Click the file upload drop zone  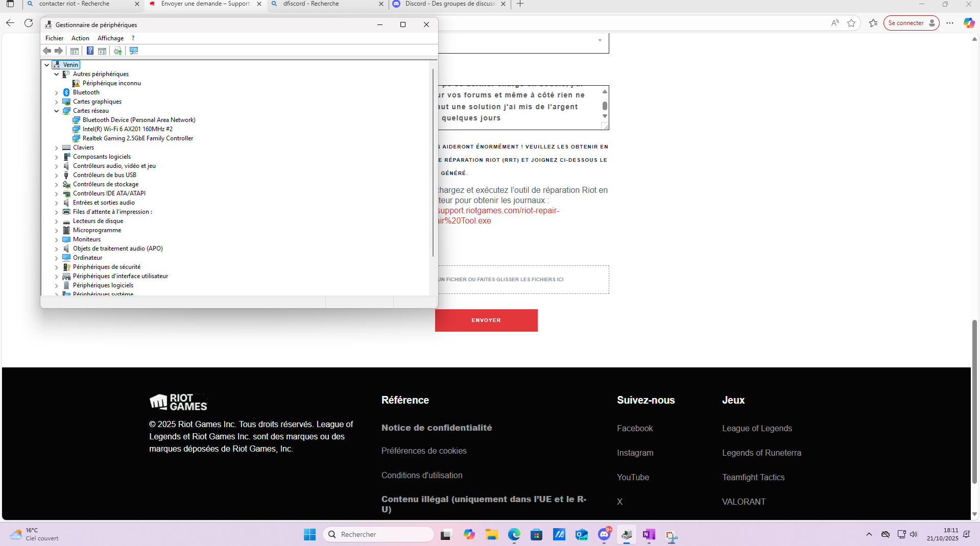(523, 280)
